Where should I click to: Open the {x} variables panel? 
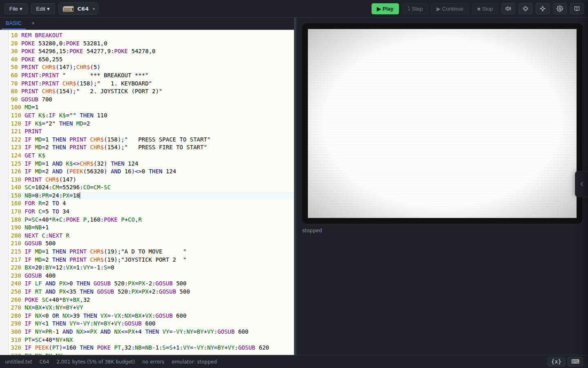pyautogui.click(x=556, y=361)
